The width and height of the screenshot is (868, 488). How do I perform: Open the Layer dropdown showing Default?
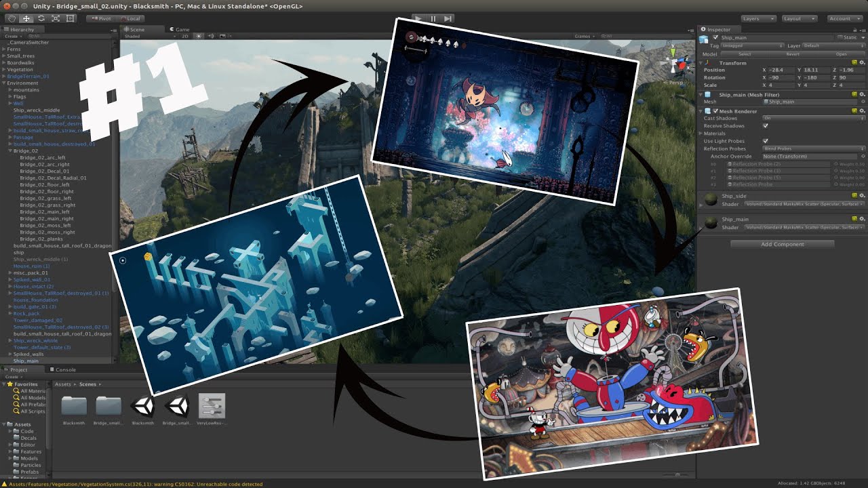834,45
